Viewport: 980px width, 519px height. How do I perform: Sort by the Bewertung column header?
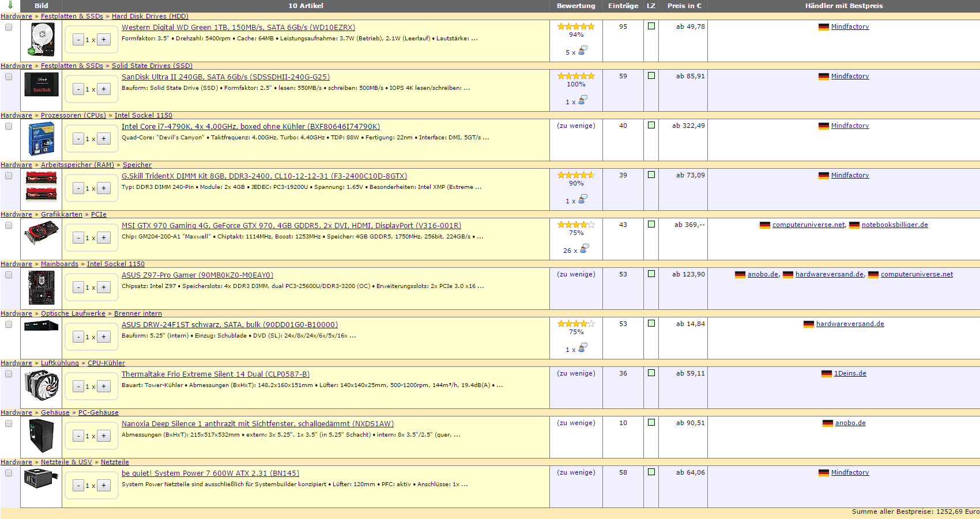point(576,6)
